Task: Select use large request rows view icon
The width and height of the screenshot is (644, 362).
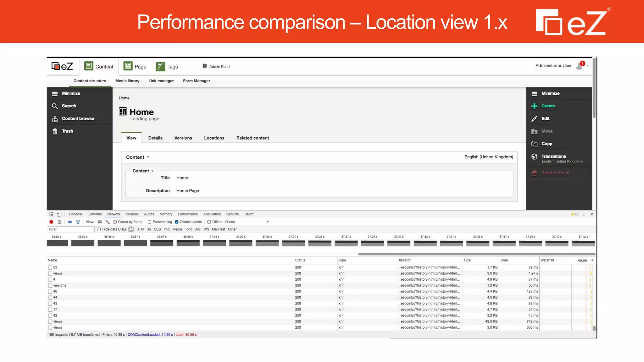Action: click(x=100, y=222)
